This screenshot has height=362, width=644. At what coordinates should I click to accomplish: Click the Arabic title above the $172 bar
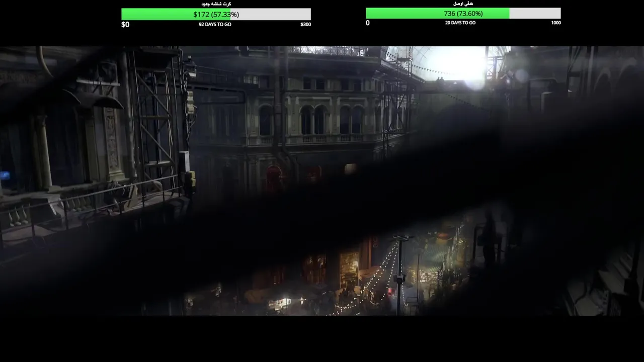click(x=216, y=4)
